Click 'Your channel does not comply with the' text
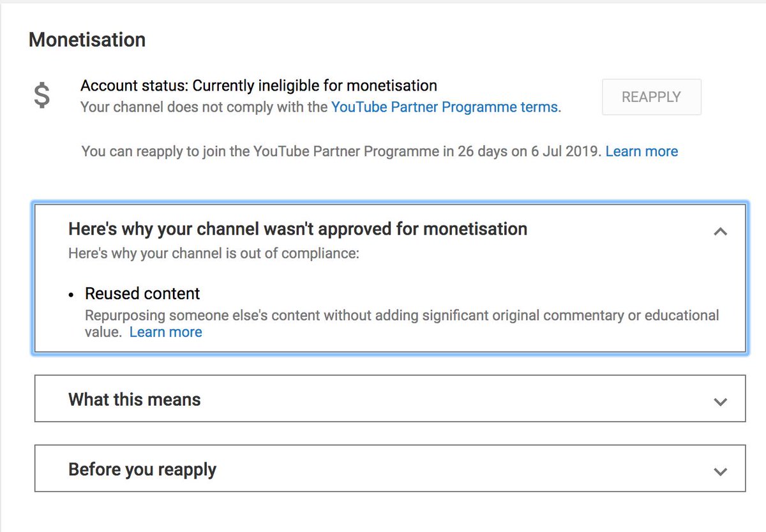This screenshot has width=766, height=532. (204, 107)
